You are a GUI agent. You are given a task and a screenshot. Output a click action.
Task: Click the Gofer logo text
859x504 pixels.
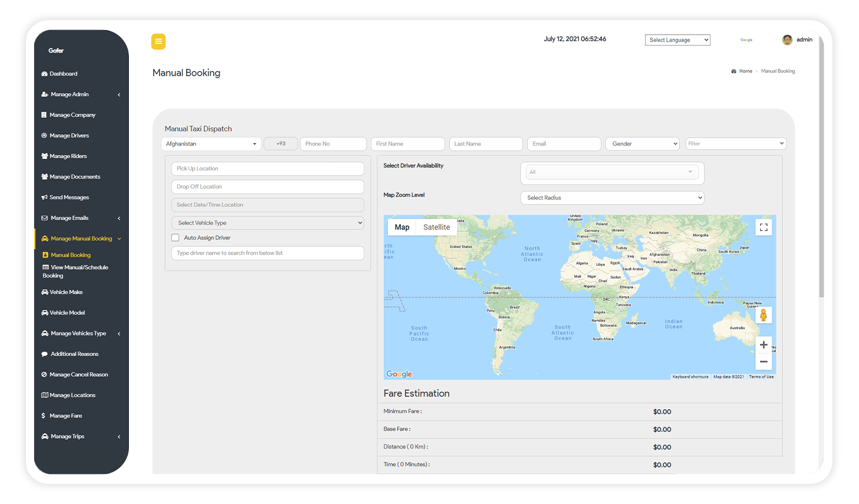56,51
